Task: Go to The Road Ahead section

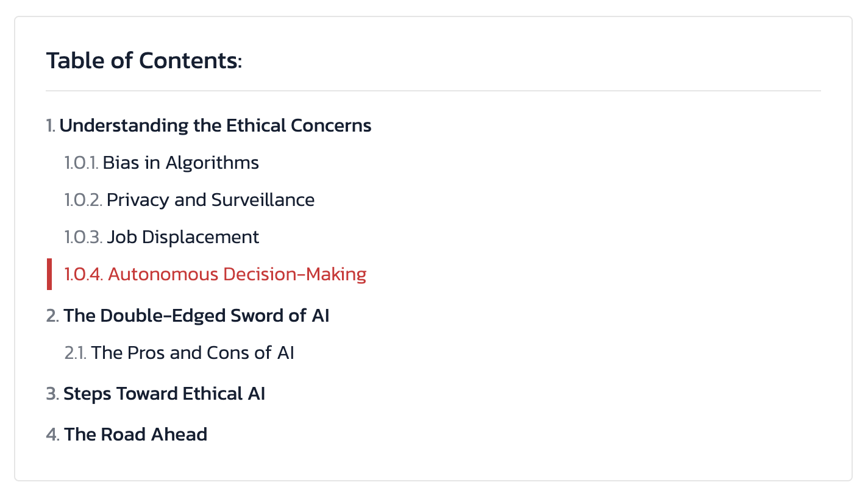Action: 136,434
